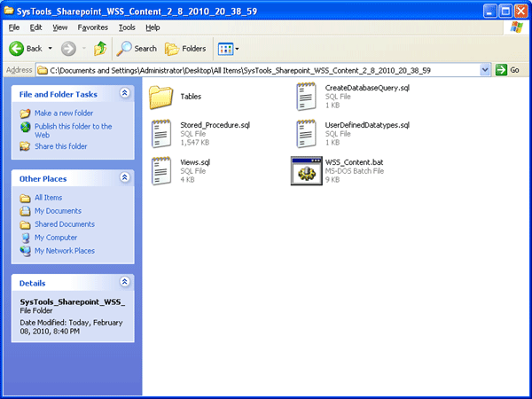Click the Make a new folder icon
The height and width of the screenshot is (399, 532).
[25, 113]
